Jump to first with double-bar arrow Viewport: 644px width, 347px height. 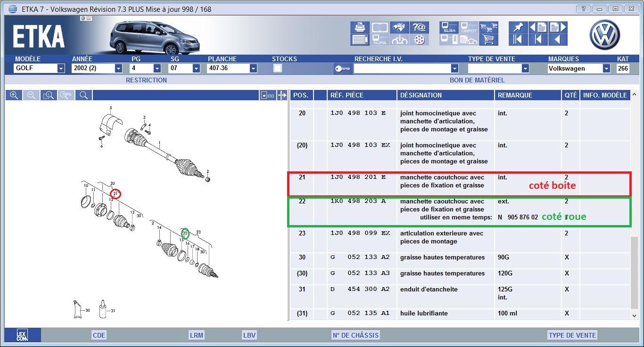[518, 40]
